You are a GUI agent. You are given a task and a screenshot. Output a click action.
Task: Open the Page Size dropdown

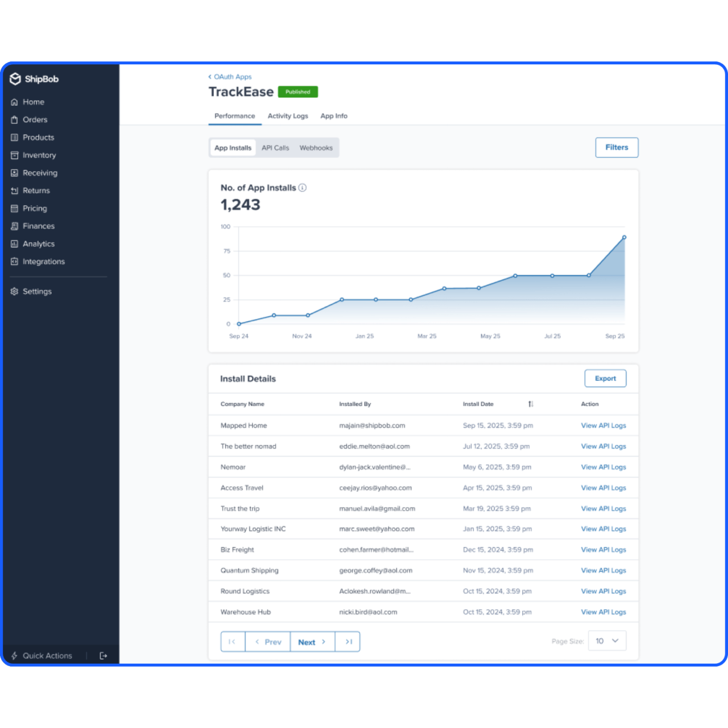click(x=607, y=640)
